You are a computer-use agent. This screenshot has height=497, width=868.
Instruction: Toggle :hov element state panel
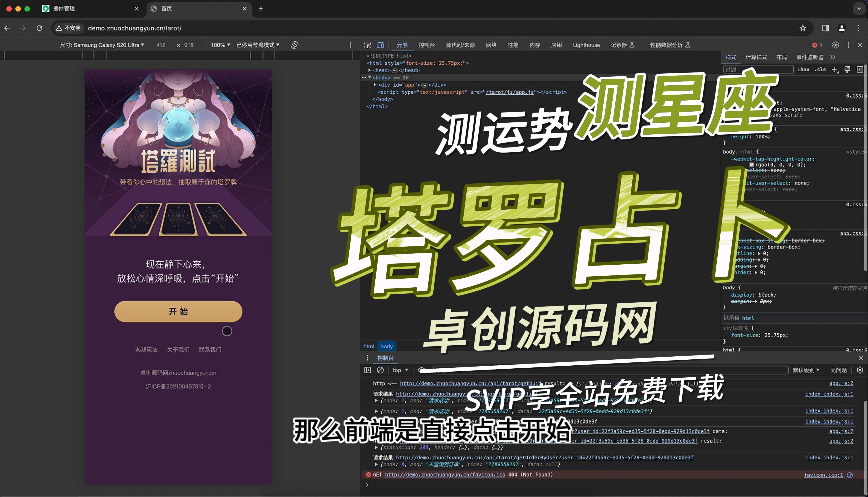[804, 70]
